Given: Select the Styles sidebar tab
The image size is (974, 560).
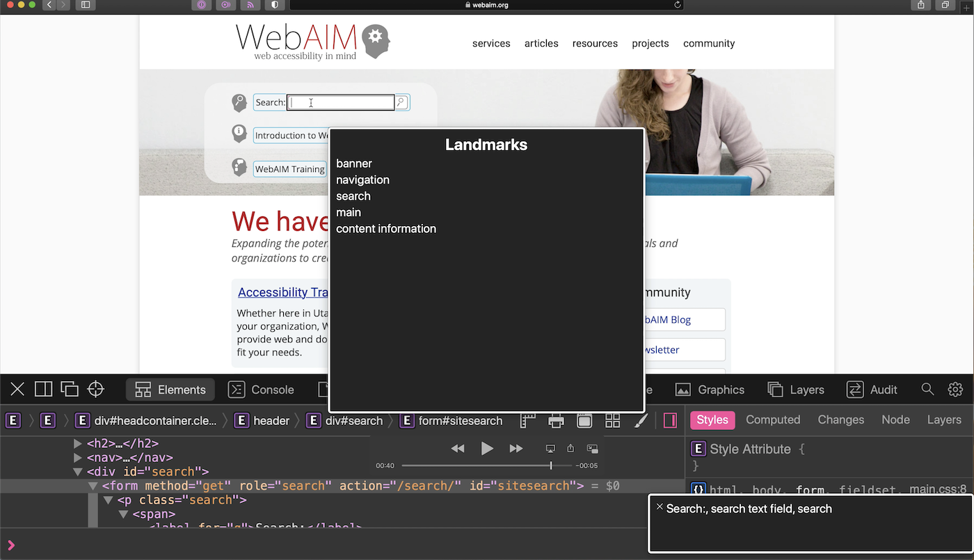Looking at the screenshot, I should 712,420.
